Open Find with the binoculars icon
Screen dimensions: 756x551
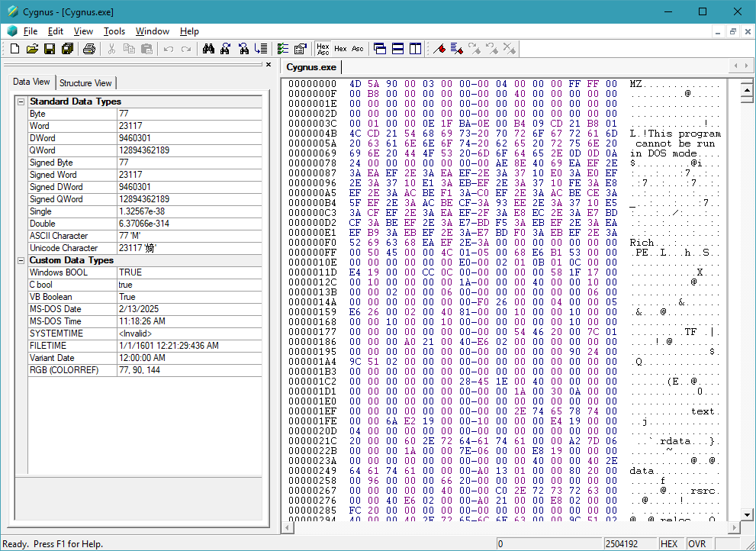click(208, 49)
